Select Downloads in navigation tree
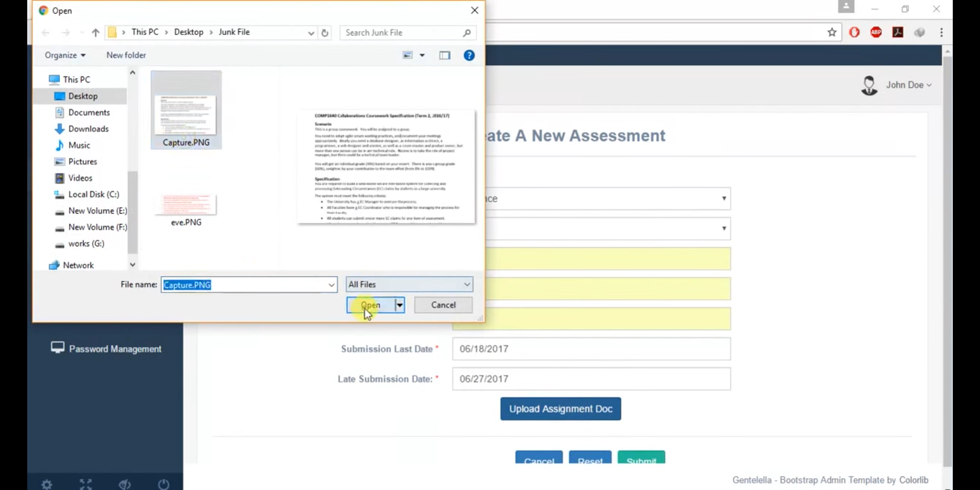 pyautogui.click(x=88, y=129)
